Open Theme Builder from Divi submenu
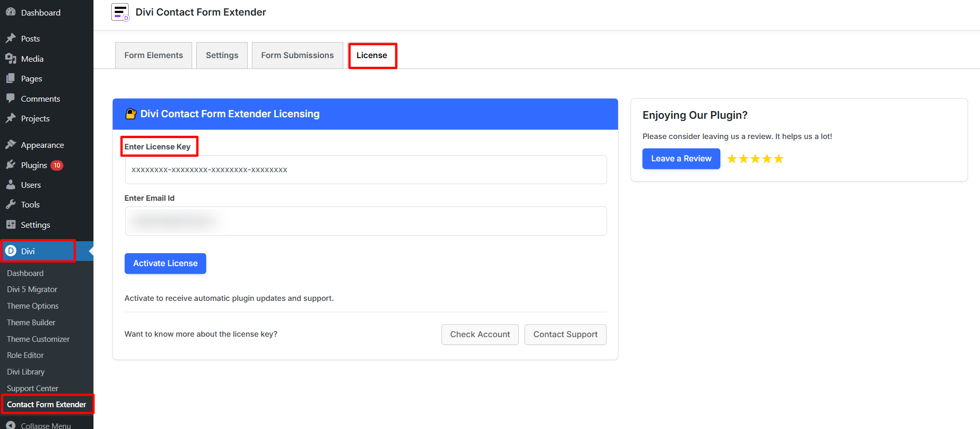Image resolution: width=980 pixels, height=429 pixels. (x=31, y=323)
